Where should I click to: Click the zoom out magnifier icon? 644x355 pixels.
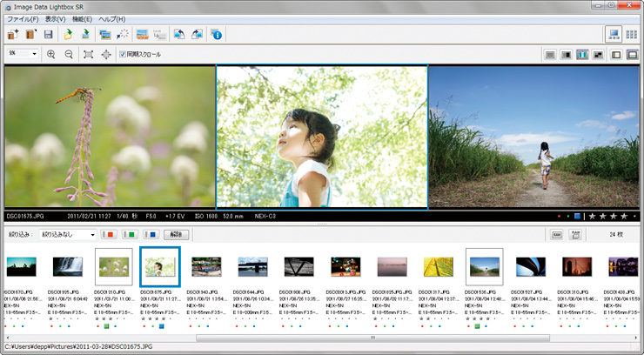(69, 55)
